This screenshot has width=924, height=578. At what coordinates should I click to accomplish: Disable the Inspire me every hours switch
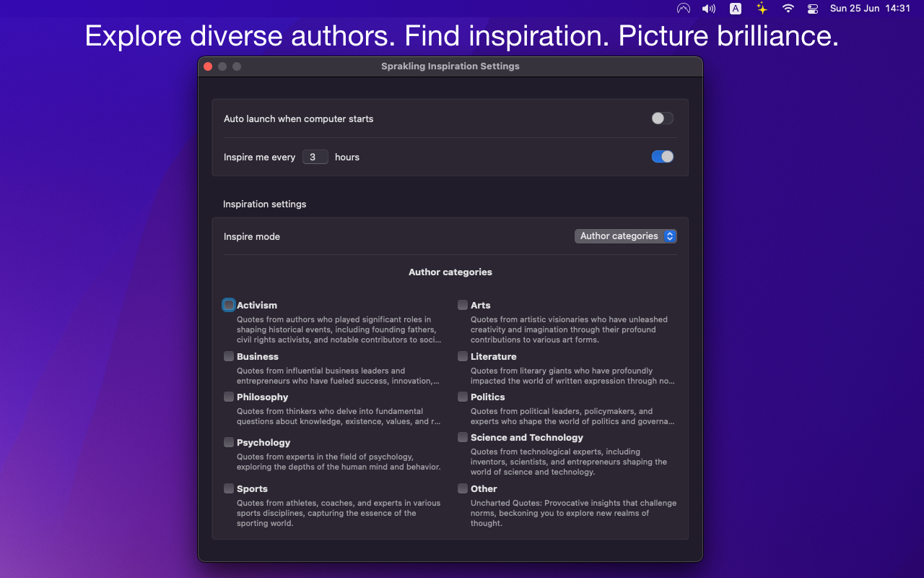[663, 157]
